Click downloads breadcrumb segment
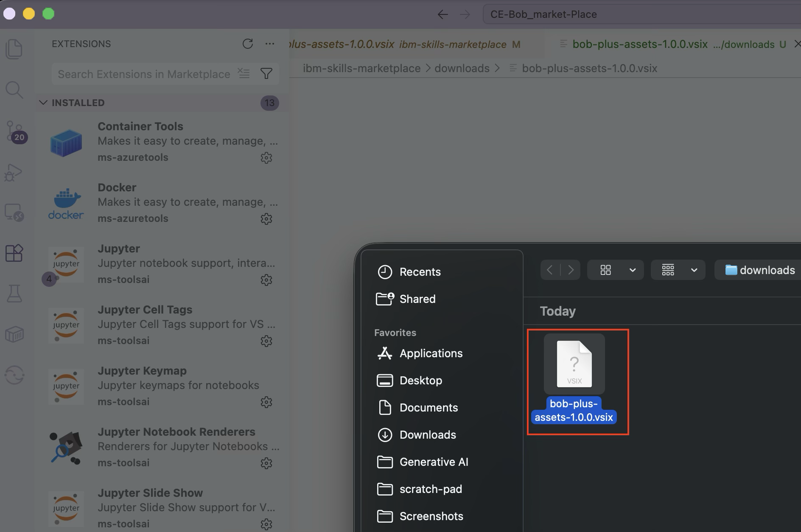The height and width of the screenshot is (532, 801). tap(462, 68)
